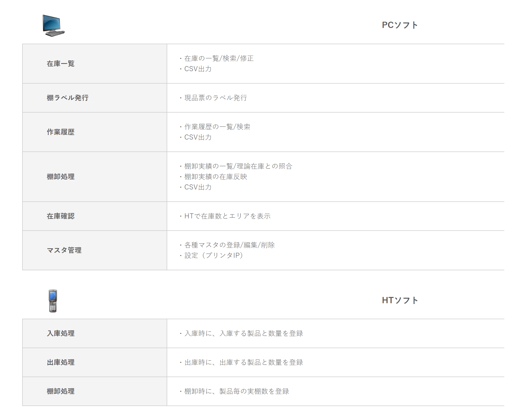Click 設定（プリンタIP）text
This screenshot has height=420, width=527.
[213, 256]
